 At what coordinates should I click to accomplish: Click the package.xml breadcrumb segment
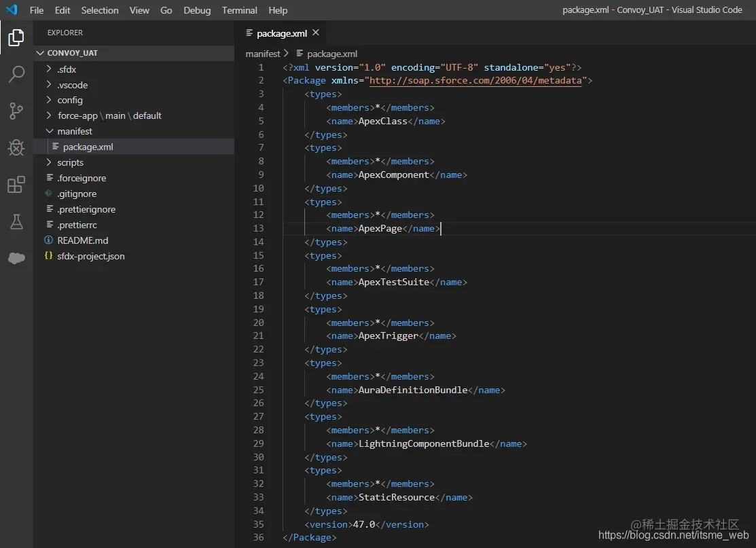point(332,54)
